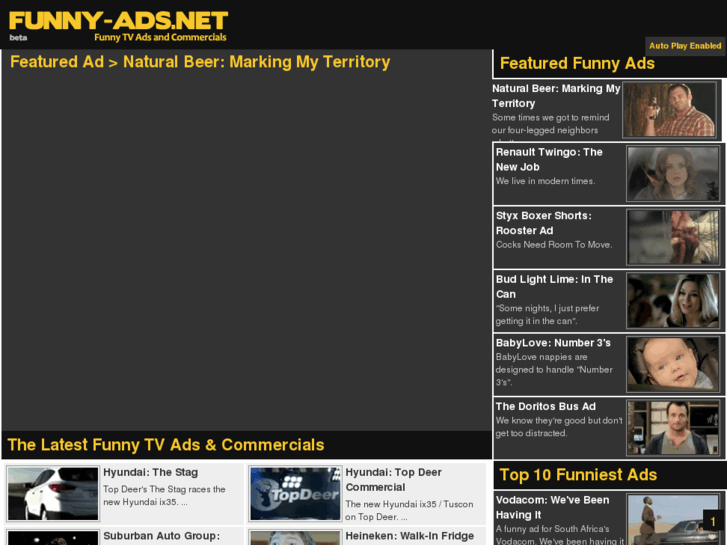
Task: Click 'The new Hyundai ix35 / Tuscon' description
Action: [x=409, y=510]
